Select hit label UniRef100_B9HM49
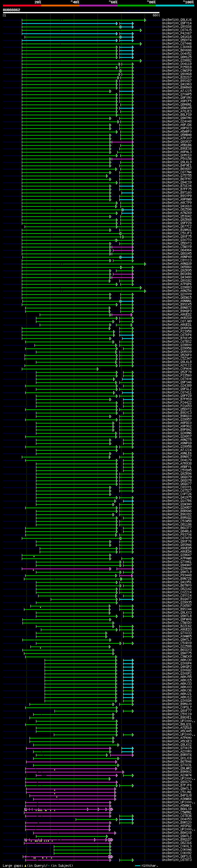 (177, 88)
